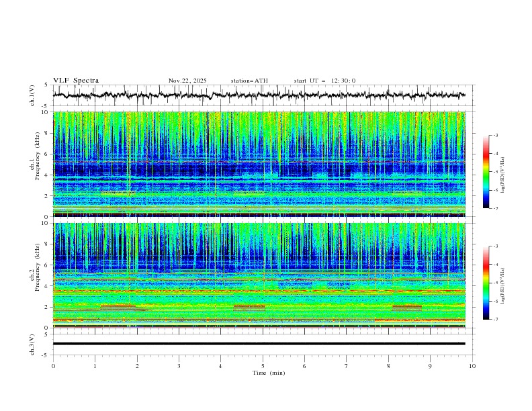Viewport: 532px width, 411px height.
Task: Click the "-3" label on ch.1 colorbar
Action: [495, 135]
